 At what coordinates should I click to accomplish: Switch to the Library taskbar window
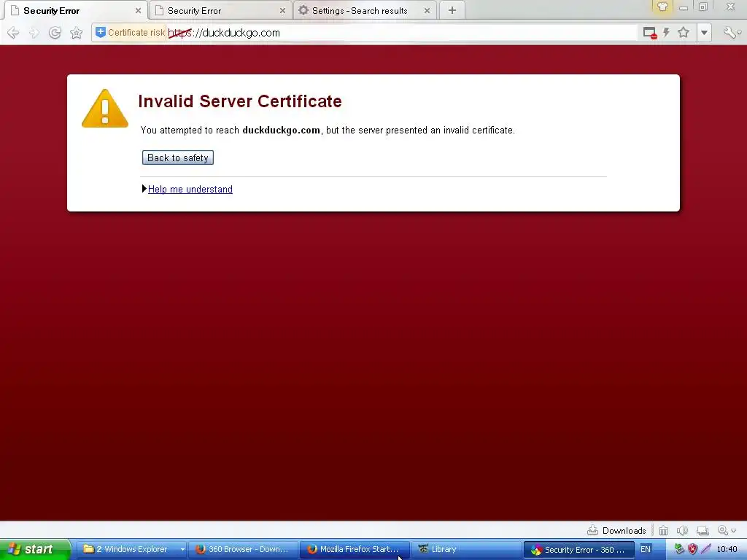tap(466, 549)
